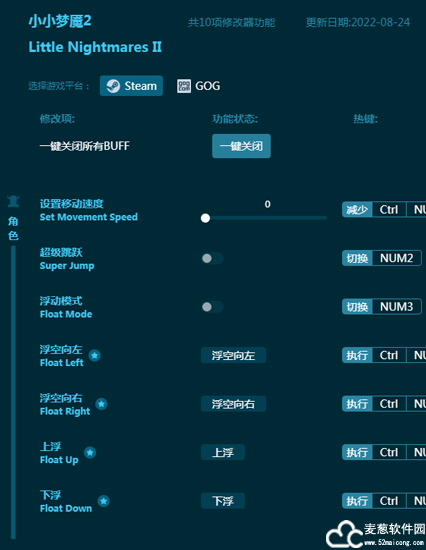Image resolution: width=426 pixels, height=550 pixels.
Task: Click the star icon beside Float Up
Action: point(90,452)
